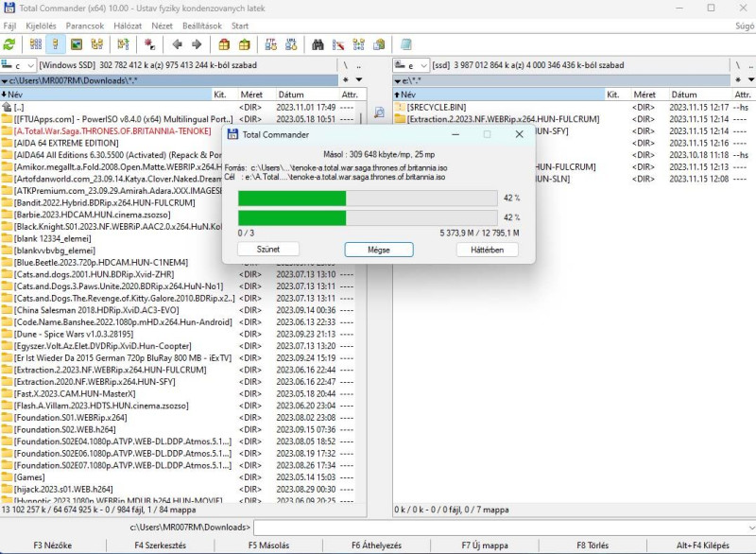This screenshot has height=554, width=756.
Task: Switch to thumbnail view icon
Action: pyautogui.click(x=77, y=44)
